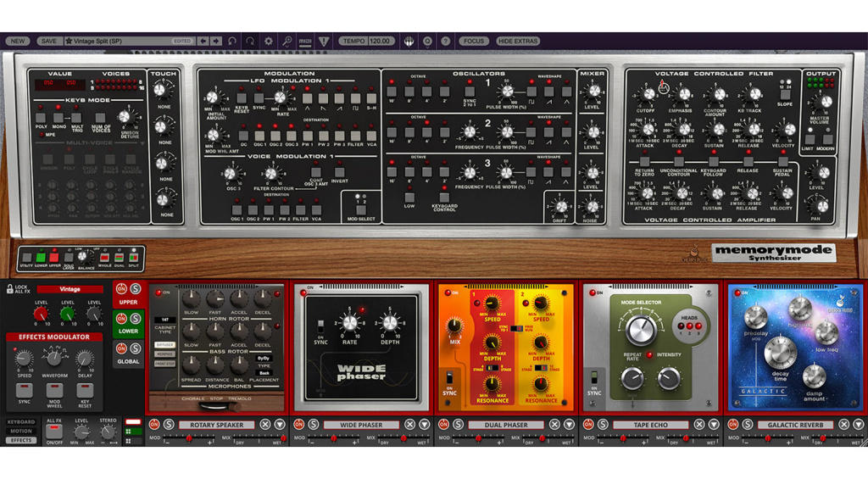Open the Q oversampling menu icon

coord(427,41)
